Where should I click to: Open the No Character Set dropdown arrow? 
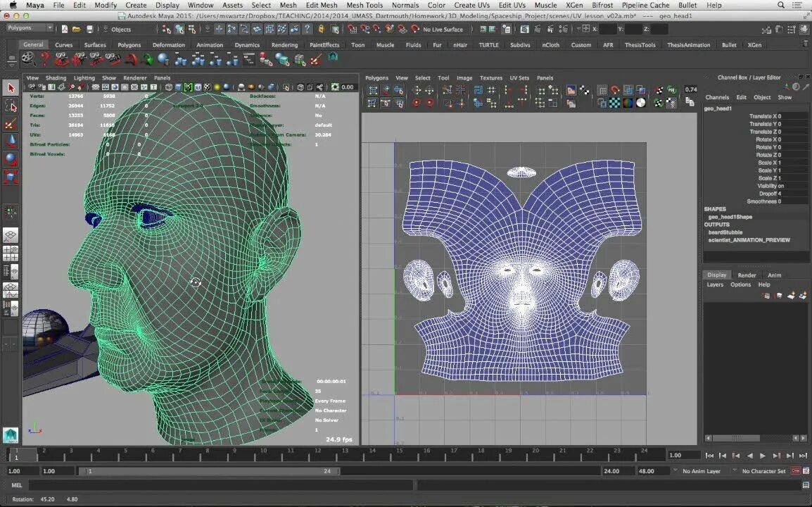pos(734,470)
